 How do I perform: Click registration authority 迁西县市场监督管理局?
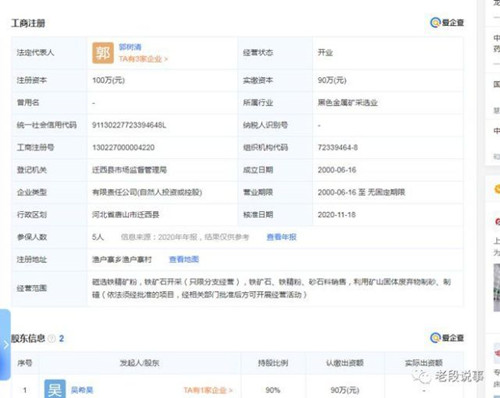[129, 170]
